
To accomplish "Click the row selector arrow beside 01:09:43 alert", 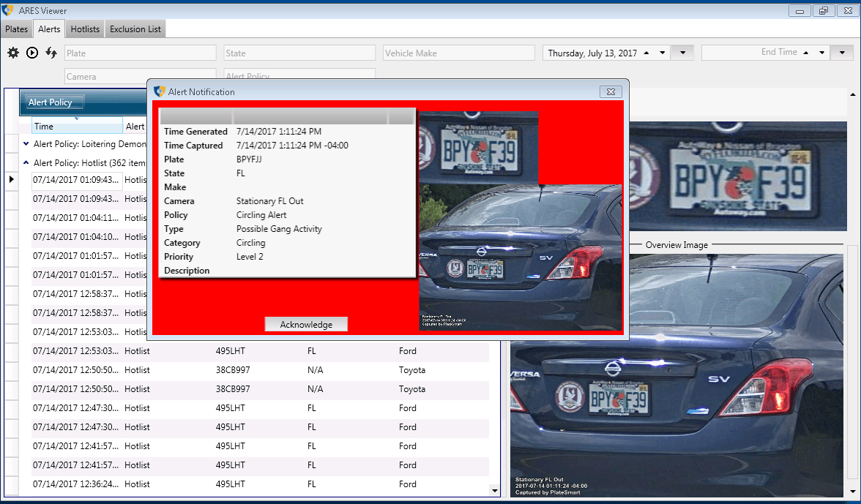I will click(x=11, y=178).
